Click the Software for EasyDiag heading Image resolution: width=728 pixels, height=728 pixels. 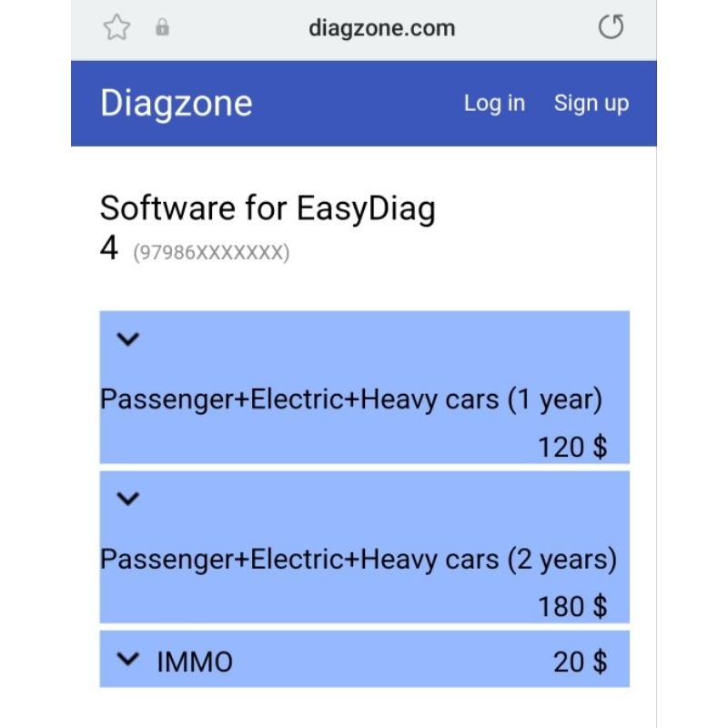point(268,207)
